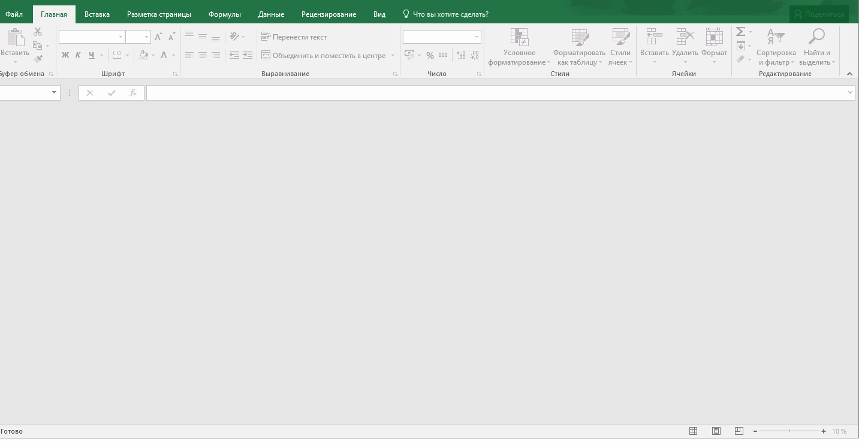Click the Формат cells button
Image resolution: width=868 pixels, height=445 pixels.
[714, 47]
